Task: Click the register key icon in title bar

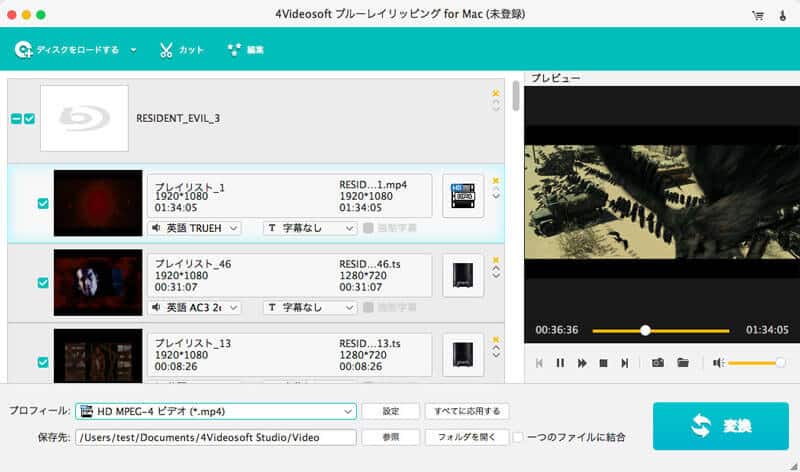Action: tap(783, 15)
